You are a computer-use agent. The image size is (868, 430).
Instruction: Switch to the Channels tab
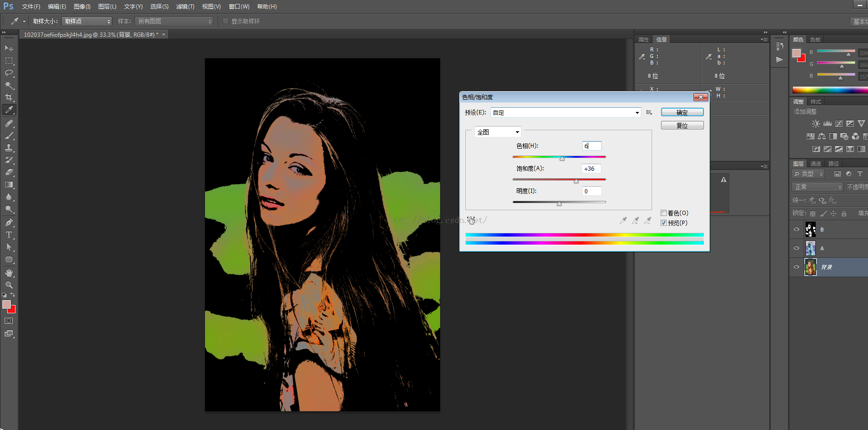coord(815,164)
